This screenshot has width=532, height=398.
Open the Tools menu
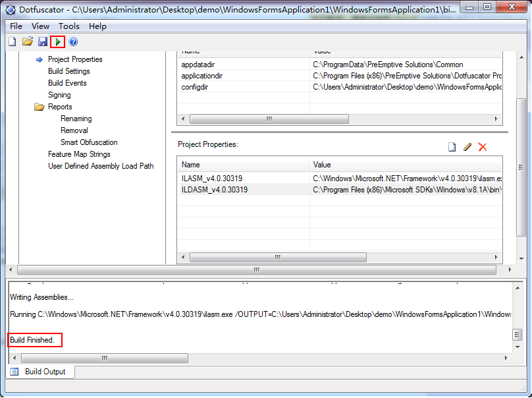[69, 26]
